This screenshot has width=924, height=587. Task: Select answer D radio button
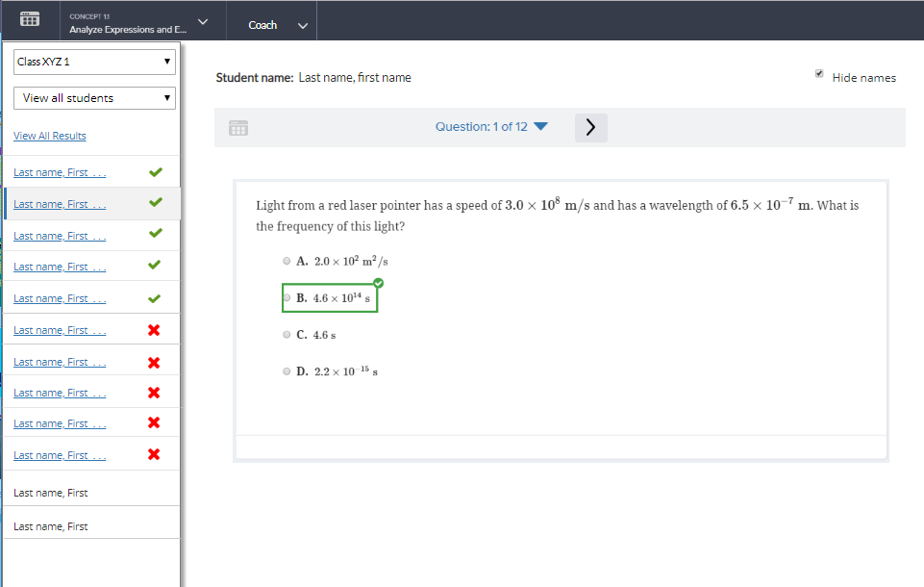pos(287,371)
